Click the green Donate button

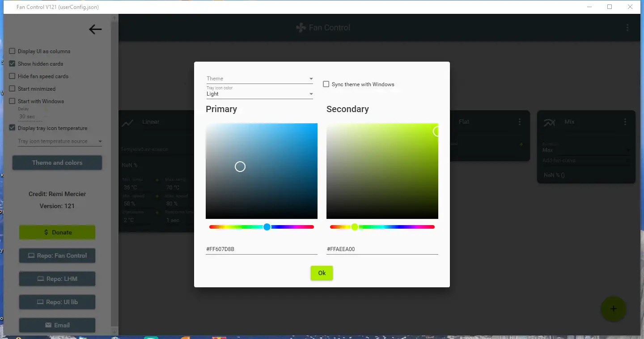click(57, 232)
